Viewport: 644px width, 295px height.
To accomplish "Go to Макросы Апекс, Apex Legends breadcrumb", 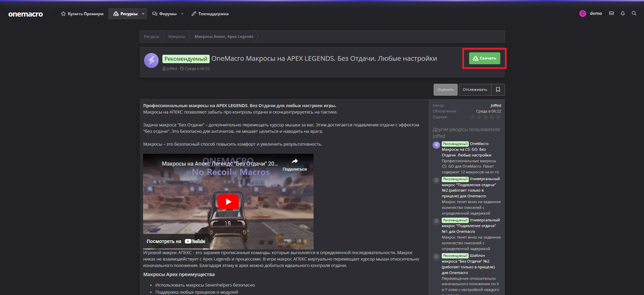I will tap(224, 36).
